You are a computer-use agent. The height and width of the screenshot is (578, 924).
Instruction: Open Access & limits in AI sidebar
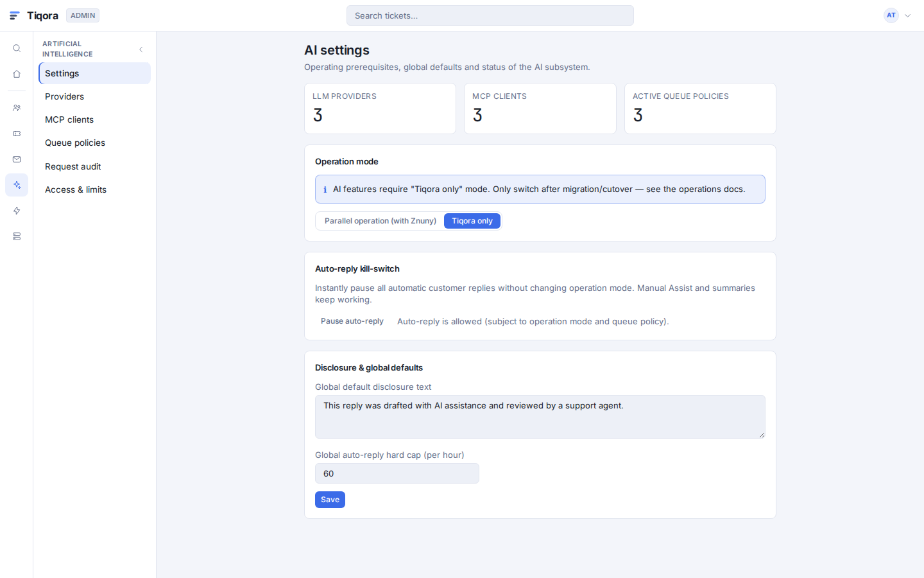tap(94, 189)
